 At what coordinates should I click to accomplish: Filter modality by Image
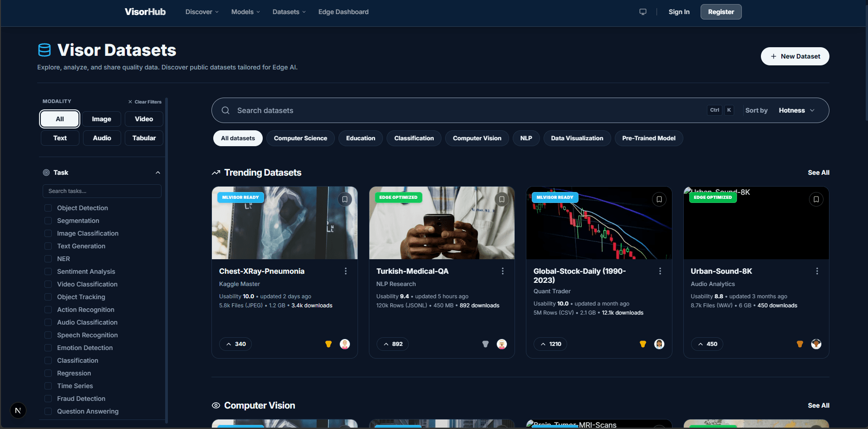coord(102,119)
